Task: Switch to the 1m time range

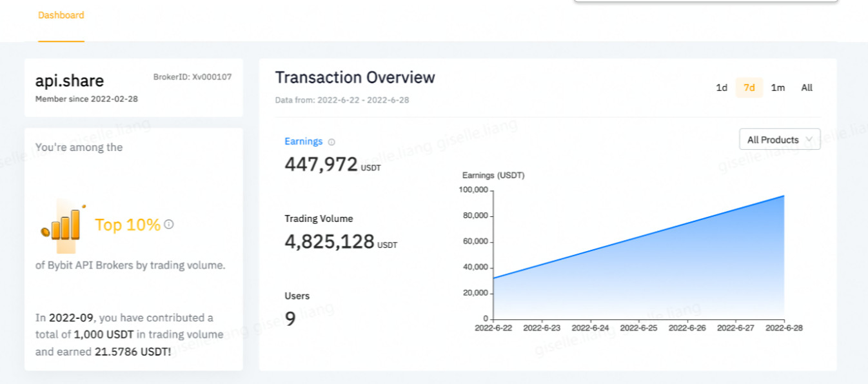Action: click(x=778, y=88)
